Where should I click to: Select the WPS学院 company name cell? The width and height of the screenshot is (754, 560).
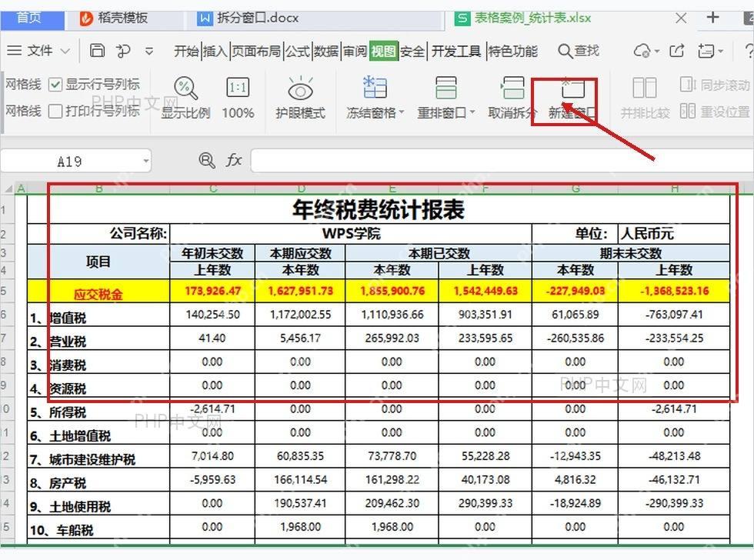click(351, 234)
